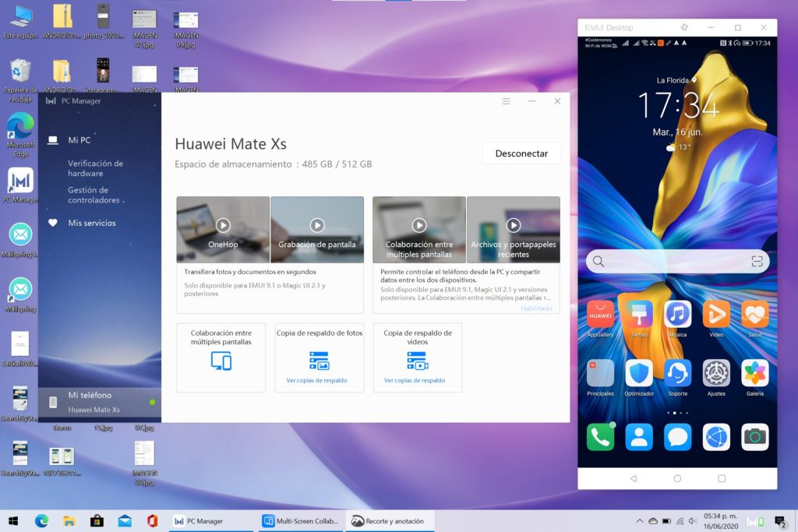Tap the green Phone dialer icon
The width and height of the screenshot is (798, 532).
click(600, 437)
